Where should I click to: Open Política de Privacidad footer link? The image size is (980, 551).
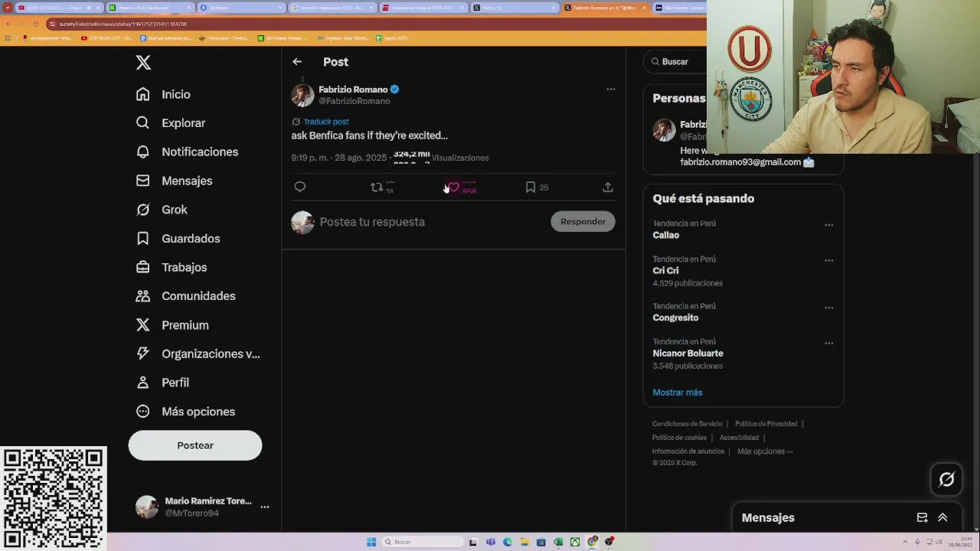[766, 424]
